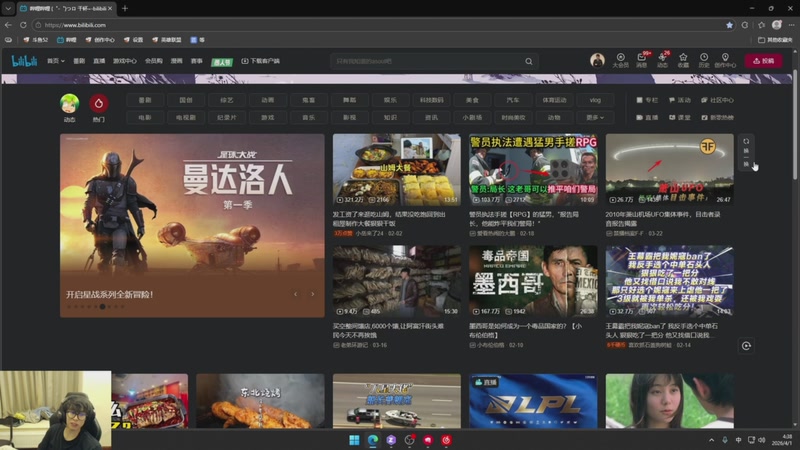Image resolution: width=800 pixels, height=450 pixels.
Task: Select the 纪录片 category button
Action: click(227, 117)
